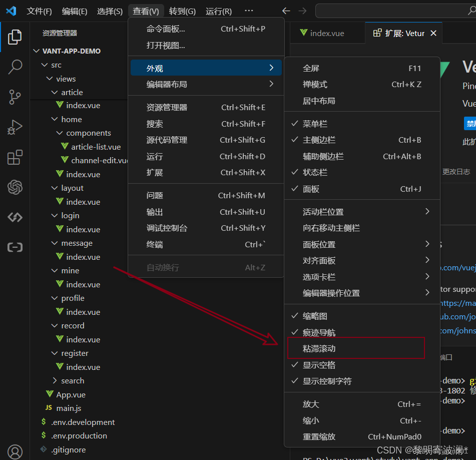Open Panel Position (面板位置) submenu
This screenshot has height=460, width=476.
click(x=362, y=244)
